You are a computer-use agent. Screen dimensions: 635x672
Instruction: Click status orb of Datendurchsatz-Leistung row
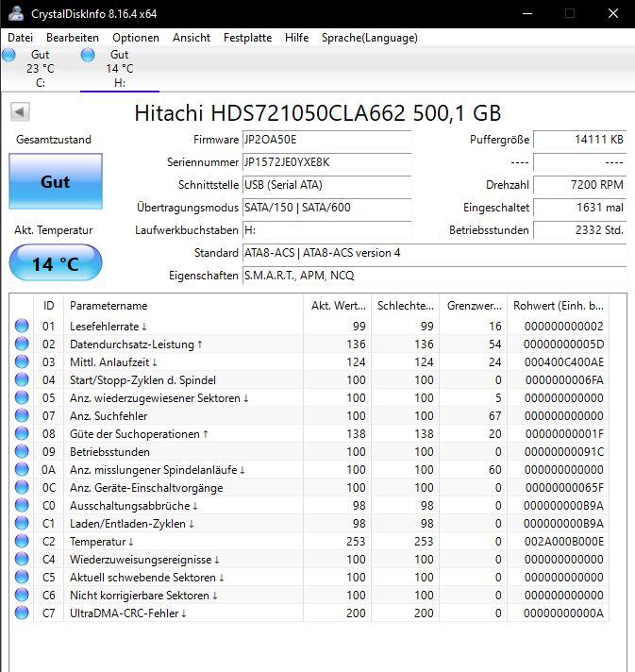pos(22,344)
